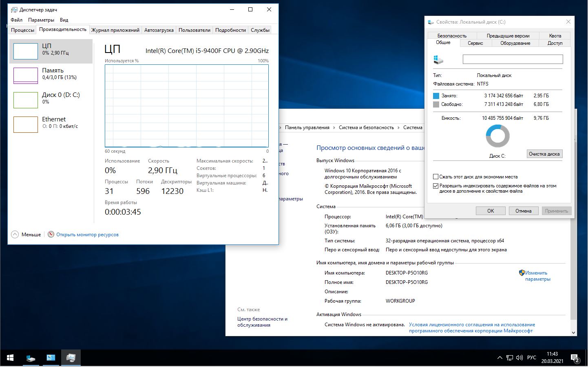
Task: Click the РУС language indicator
Action: [531, 358]
